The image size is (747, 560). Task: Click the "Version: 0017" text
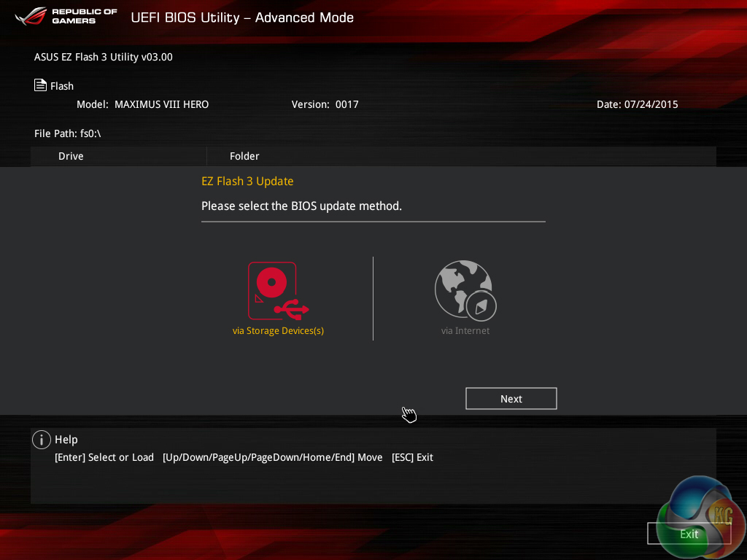point(325,104)
